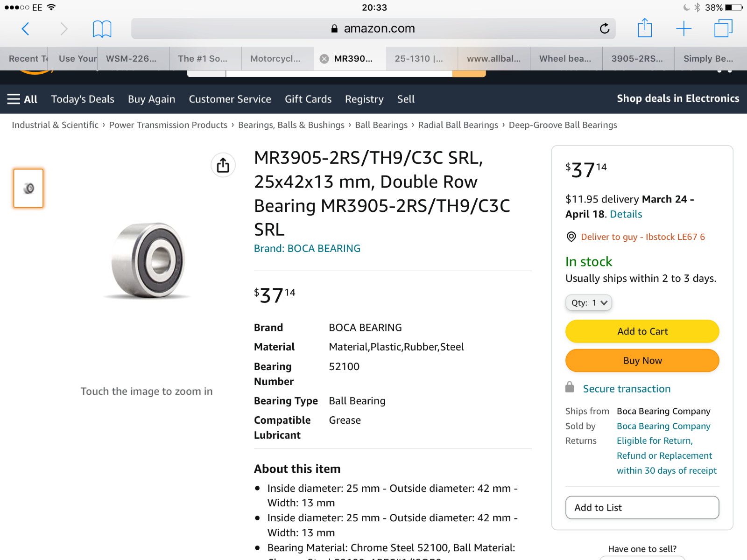Open Today's Deals in the nav bar
The image size is (747, 560).
[x=83, y=99]
